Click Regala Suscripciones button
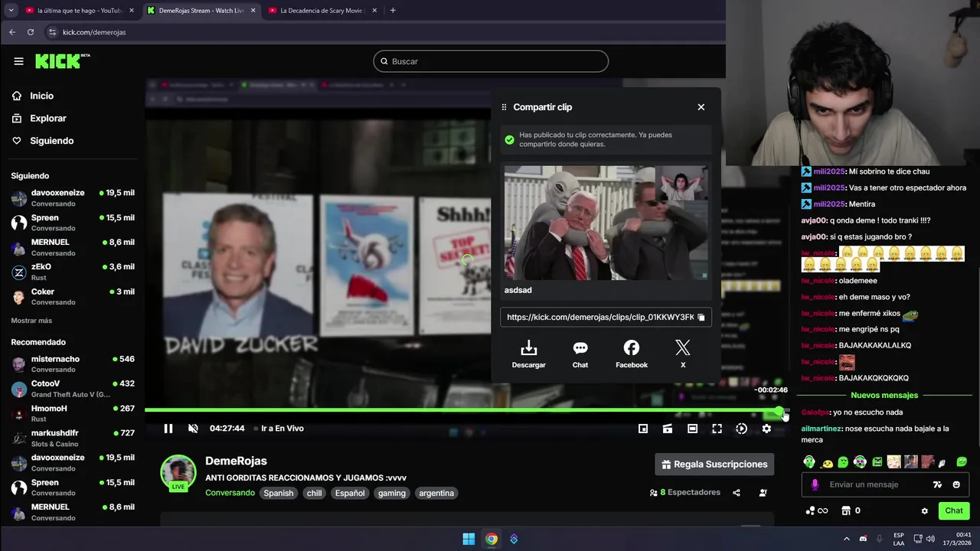 coord(714,465)
